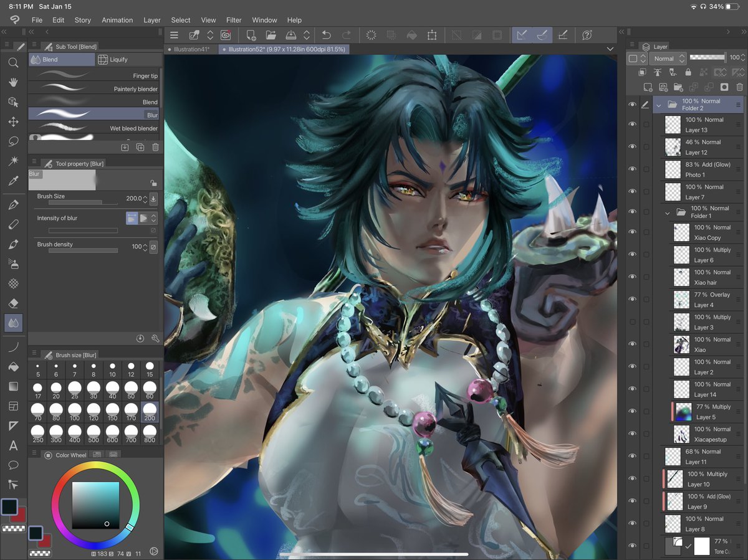Select the Wet bleed blender sub tool
This screenshot has height=560, width=748.
tap(94, 128)
